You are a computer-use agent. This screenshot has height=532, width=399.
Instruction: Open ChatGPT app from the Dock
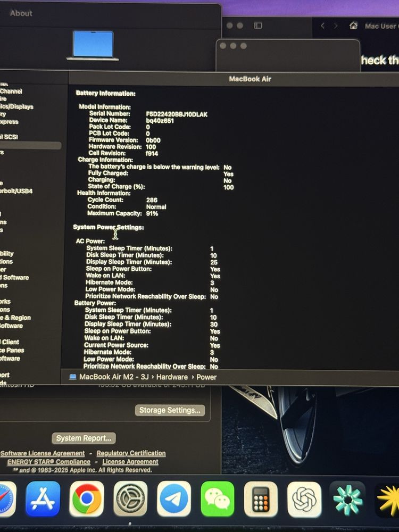tap(304, 499)
